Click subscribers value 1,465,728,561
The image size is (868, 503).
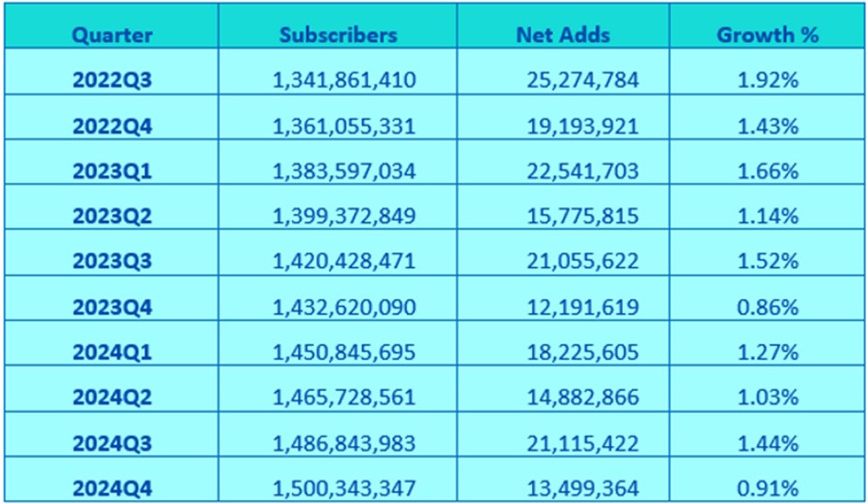344,397
